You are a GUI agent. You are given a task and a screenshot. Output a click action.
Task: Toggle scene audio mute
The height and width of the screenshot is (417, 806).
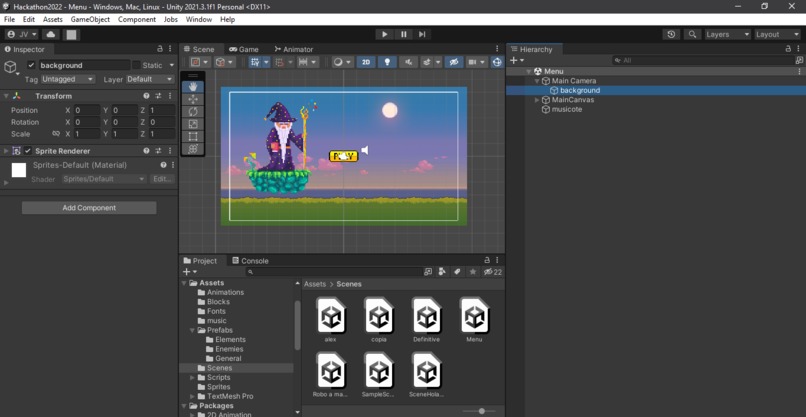(x=408, y=62)
